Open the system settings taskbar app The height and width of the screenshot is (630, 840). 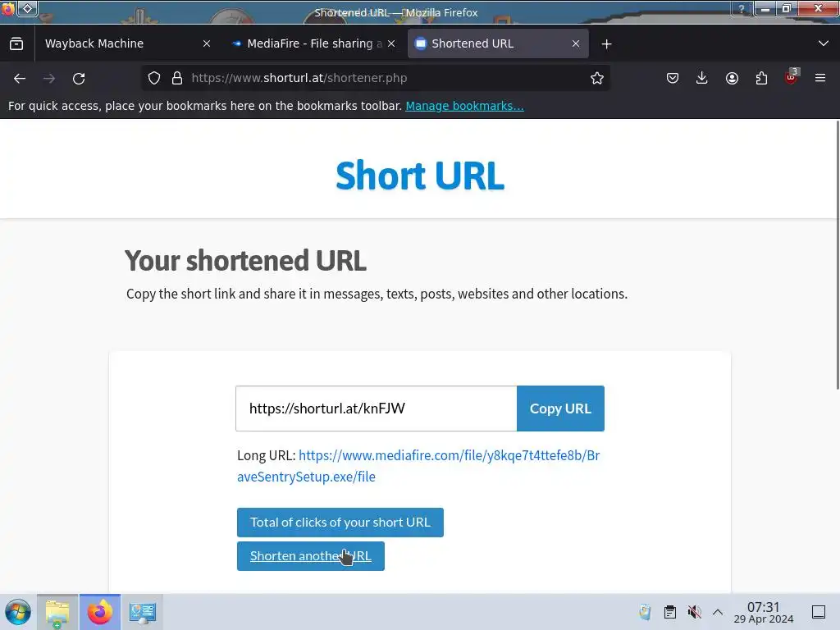coord(143,612)
